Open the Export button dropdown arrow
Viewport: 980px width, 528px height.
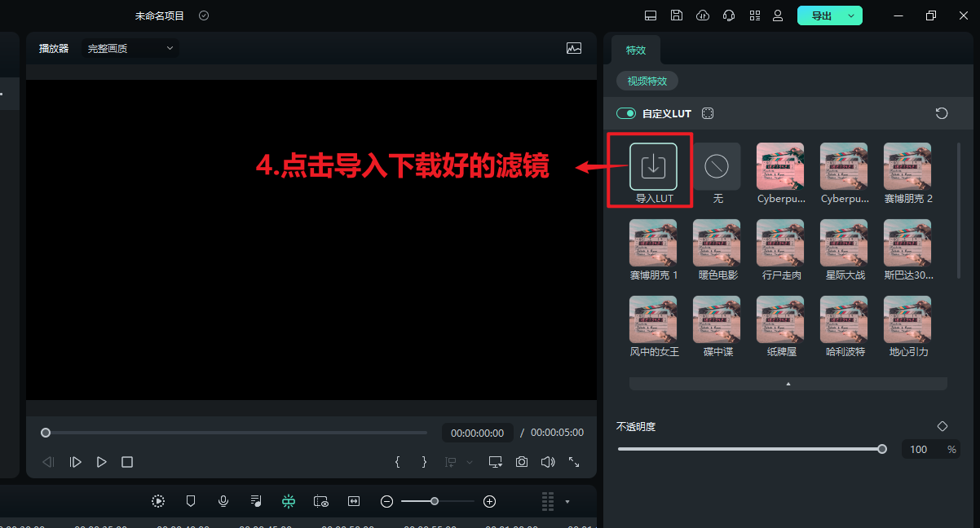click(850, 15)
